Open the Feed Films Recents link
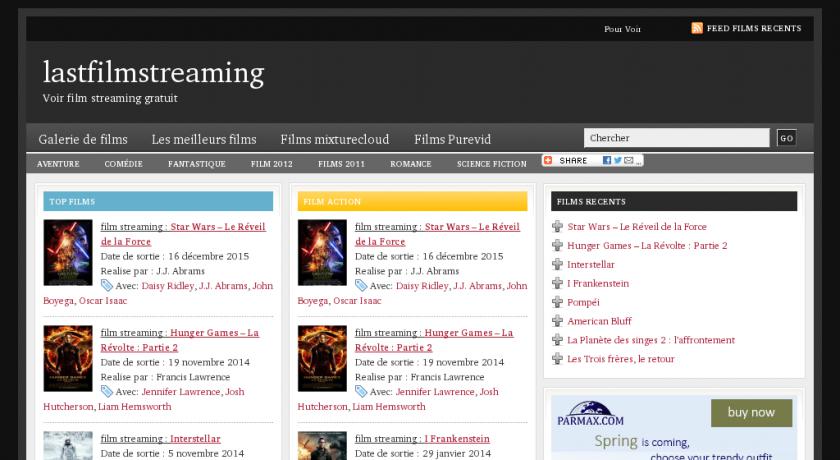Viewport: 840px width, 460px height. (x=754, y=28)
